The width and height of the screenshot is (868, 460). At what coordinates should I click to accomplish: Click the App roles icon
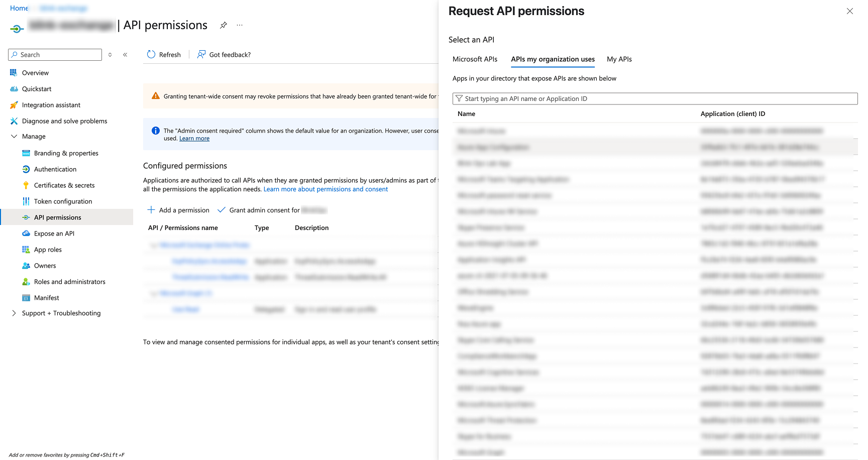[x=26, y=250]
